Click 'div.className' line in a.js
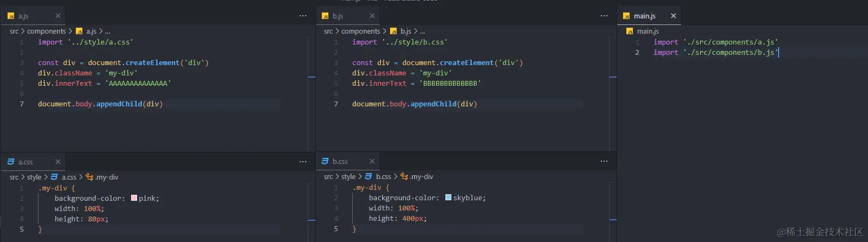Image resolution: width=868 pixels, height=242 pixels. 88,73
